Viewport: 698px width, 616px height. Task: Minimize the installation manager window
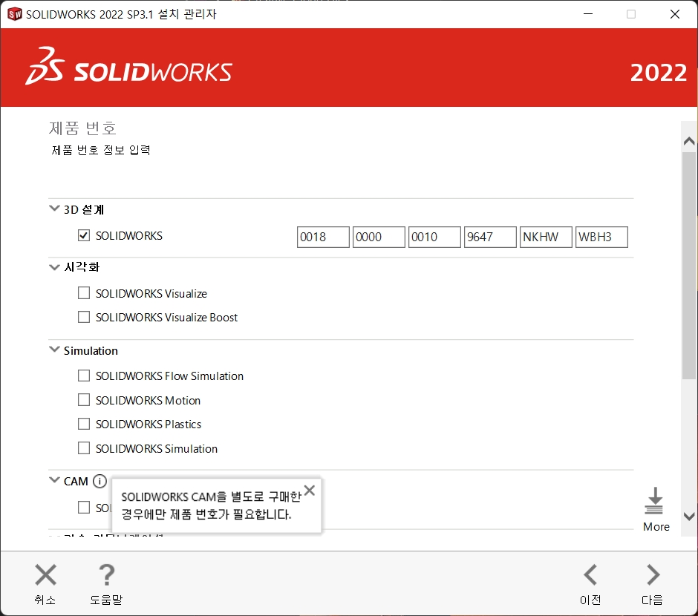click(x=588, y=14)
